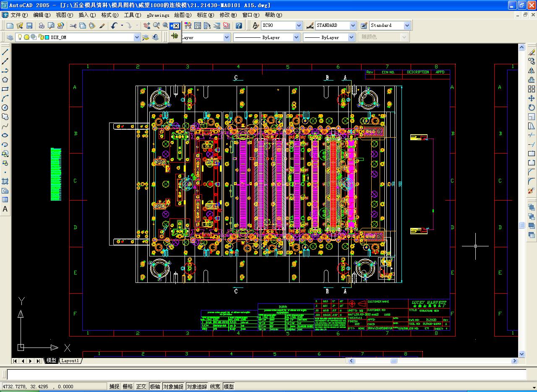Expand the XC90 text style dropdown

click(x=299, y=26)
